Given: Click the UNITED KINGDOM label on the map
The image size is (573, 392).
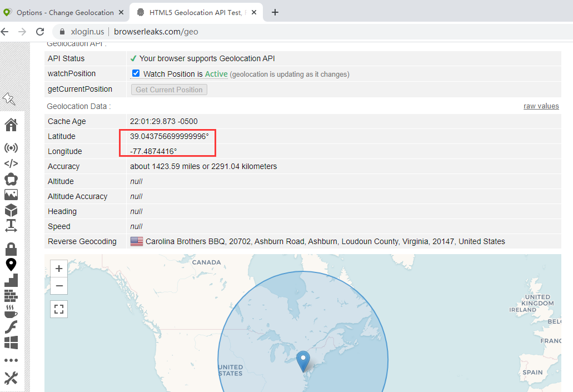Looking at the screenshot, I should coord(537,300).
